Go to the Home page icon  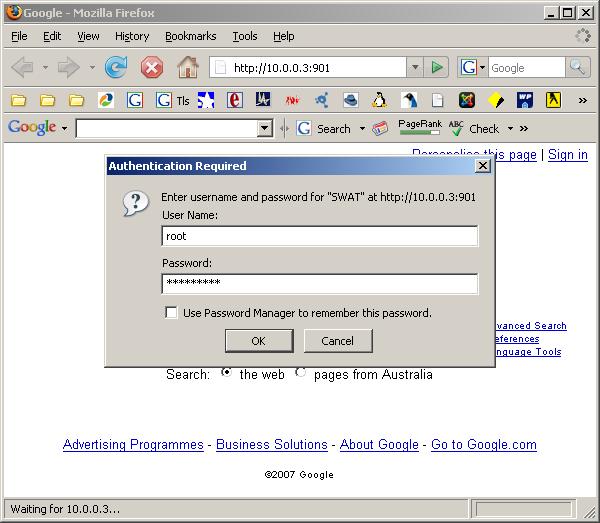188,67
